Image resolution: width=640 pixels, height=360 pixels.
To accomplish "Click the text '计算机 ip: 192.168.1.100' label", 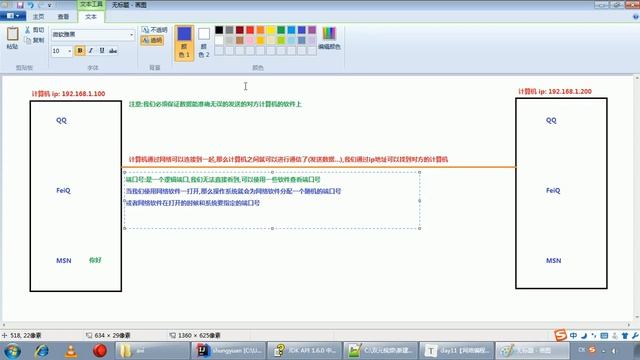I will 68,94.
